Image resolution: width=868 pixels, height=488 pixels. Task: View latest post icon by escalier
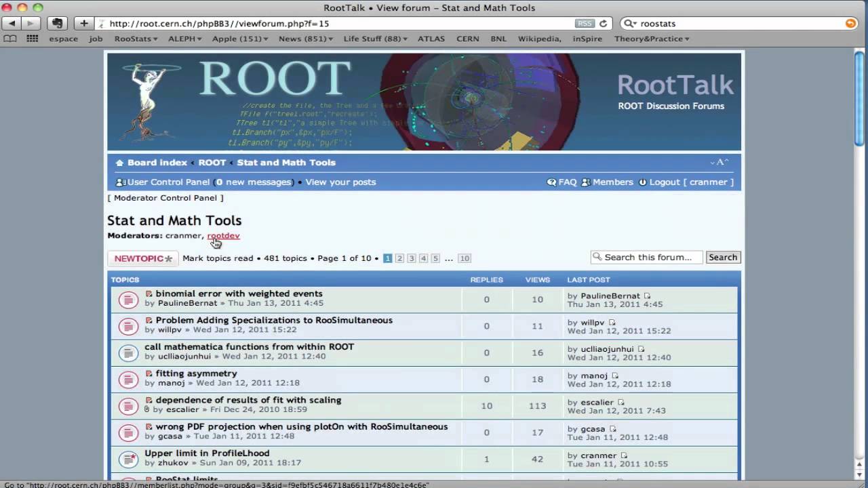(x=620, y=402)
